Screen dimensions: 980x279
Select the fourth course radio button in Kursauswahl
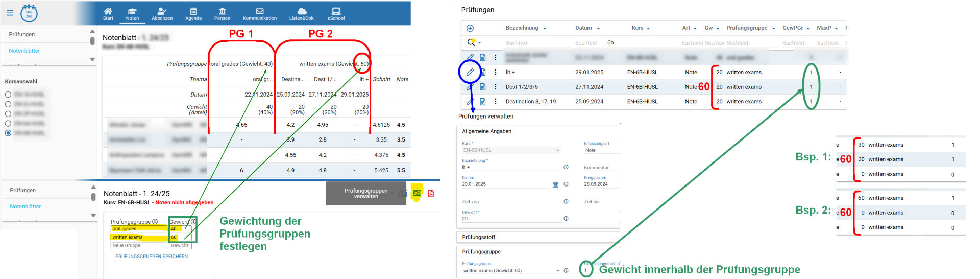(x=8, y=124)
